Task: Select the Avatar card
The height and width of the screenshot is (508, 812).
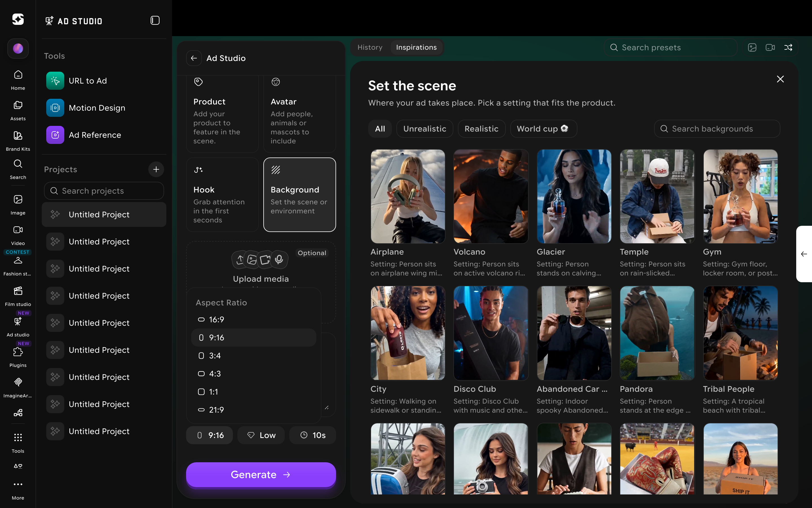Action: click(x=300, y=114)
